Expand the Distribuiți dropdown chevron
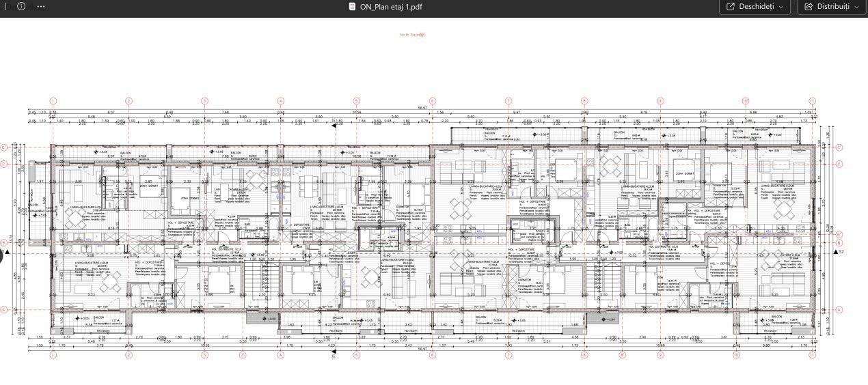 (x=857, y=7)
